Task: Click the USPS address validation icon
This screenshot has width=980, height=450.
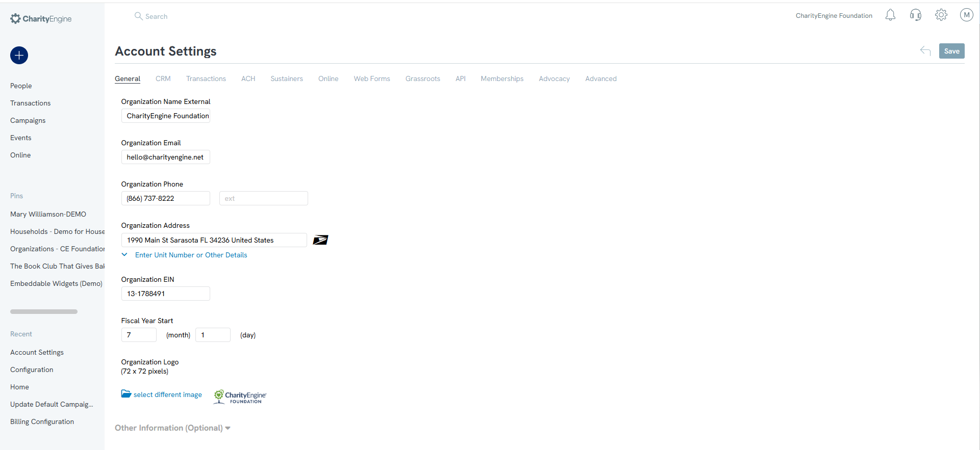Action: [x=320, y=240]
